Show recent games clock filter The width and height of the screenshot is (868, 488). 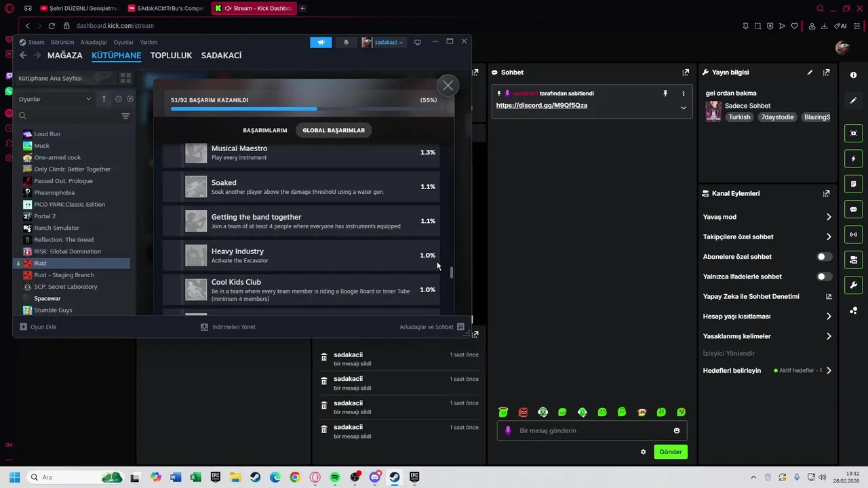click(118, 99)
